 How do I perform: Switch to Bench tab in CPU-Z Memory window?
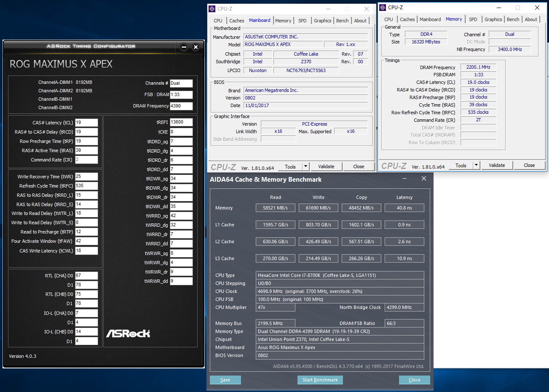pyautogui.click(x=513, y=19)
